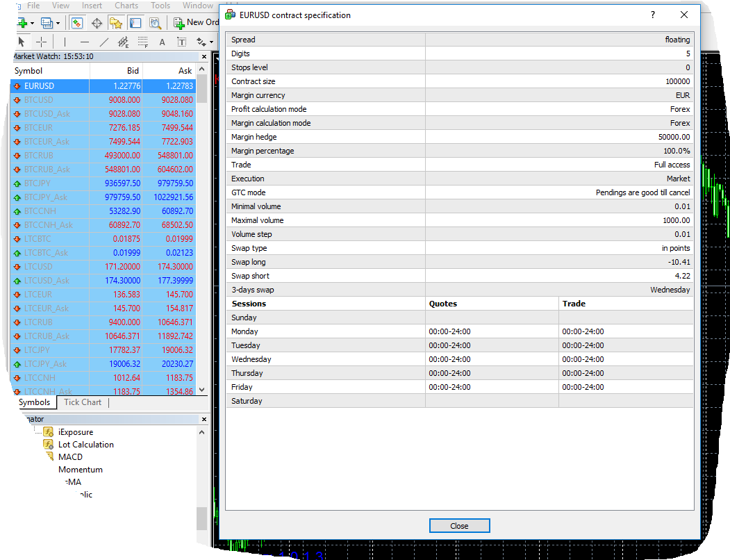Toggle the Market Watch panel toolbar button
The width and height of the screenshot is (730, 560).
tap(78, 23)
